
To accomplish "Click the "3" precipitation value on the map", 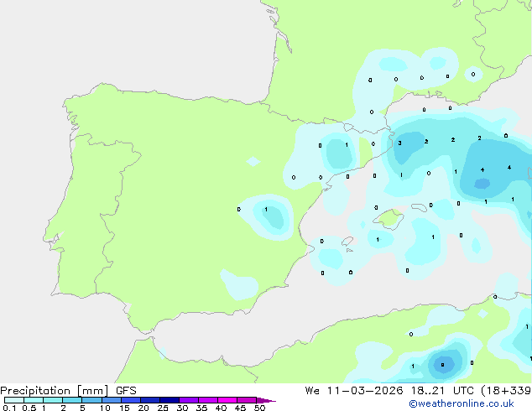I will pyautogui.click(x=399, y=143).
